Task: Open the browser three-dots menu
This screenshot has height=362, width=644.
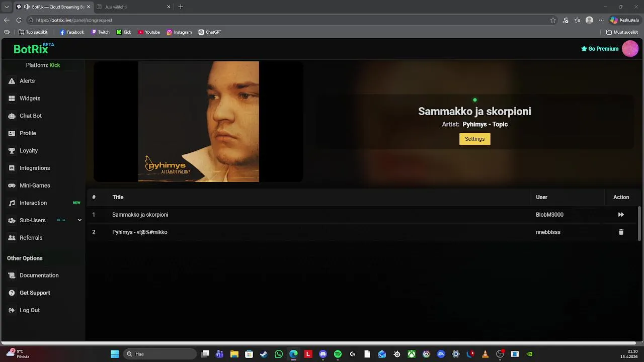Action: tap(601, 20)
